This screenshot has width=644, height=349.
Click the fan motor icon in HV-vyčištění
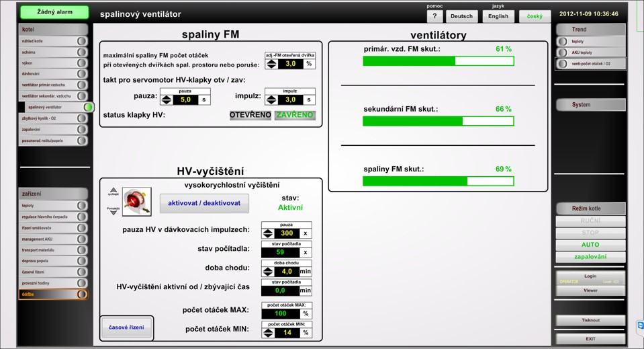[x=136, y=202]
